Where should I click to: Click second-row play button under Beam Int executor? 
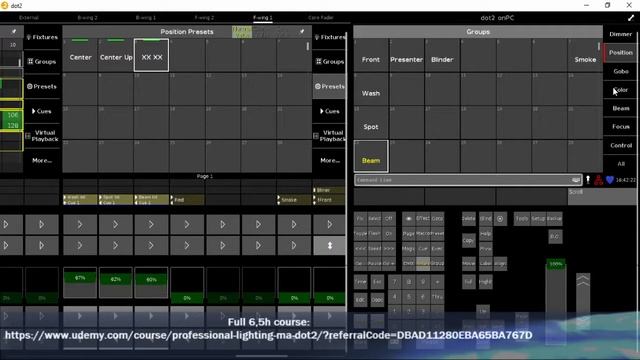coord(151,245)
